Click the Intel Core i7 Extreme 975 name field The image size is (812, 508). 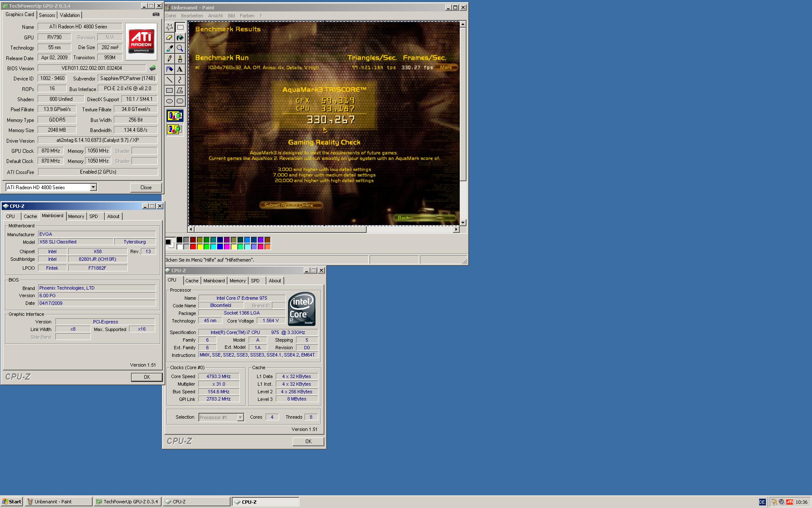coord(242,298)
